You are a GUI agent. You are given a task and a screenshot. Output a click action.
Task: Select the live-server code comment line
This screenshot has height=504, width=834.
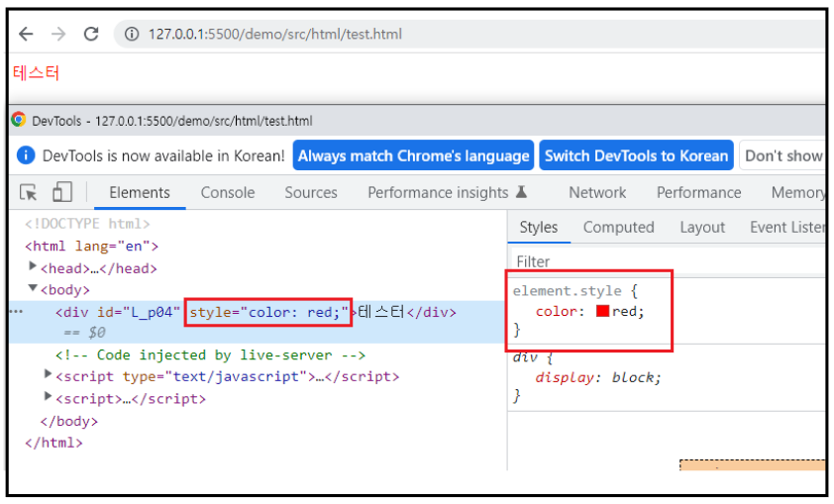click(210, 355)
